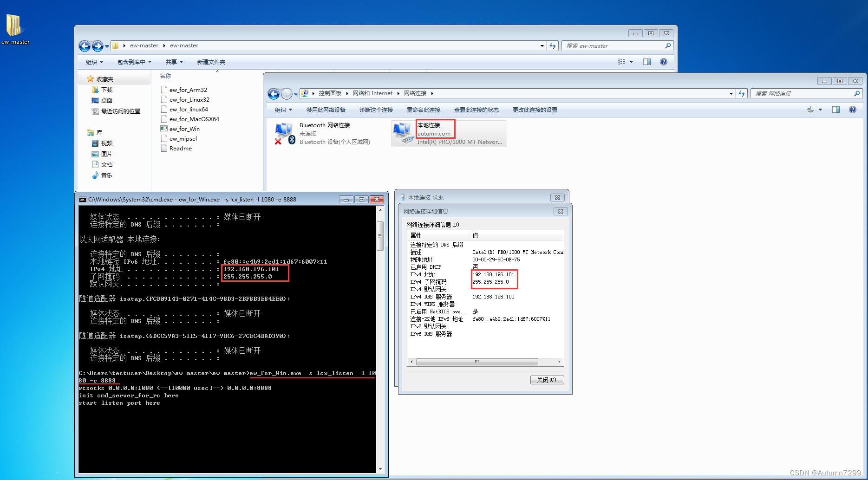Refresh the ew-master address bar
Image resolution: width=868 pixels, height=480 pixels.
coord(553,45)
